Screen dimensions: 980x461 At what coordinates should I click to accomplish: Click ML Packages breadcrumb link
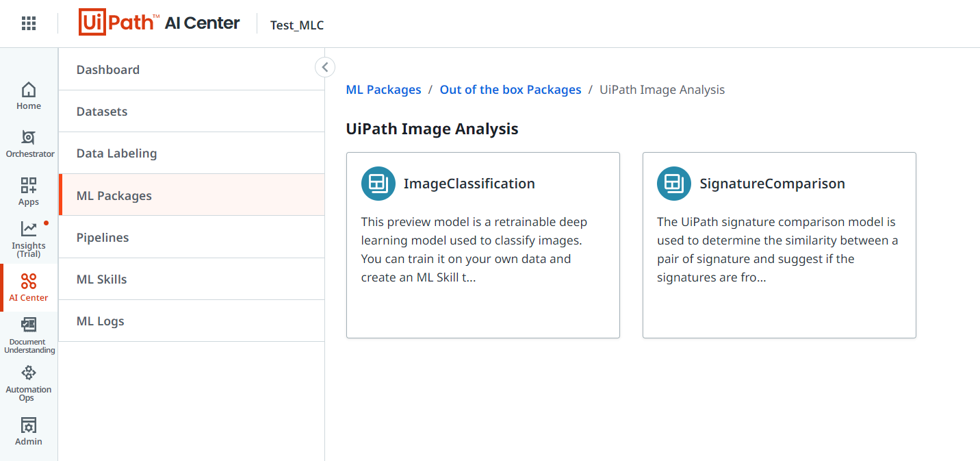pyautogui.click(x=383, y=90)
